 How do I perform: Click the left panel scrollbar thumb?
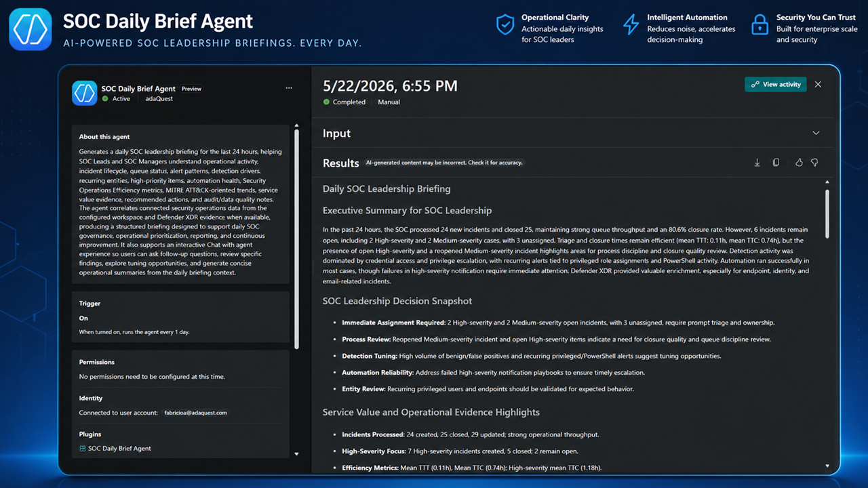[297, 239]
